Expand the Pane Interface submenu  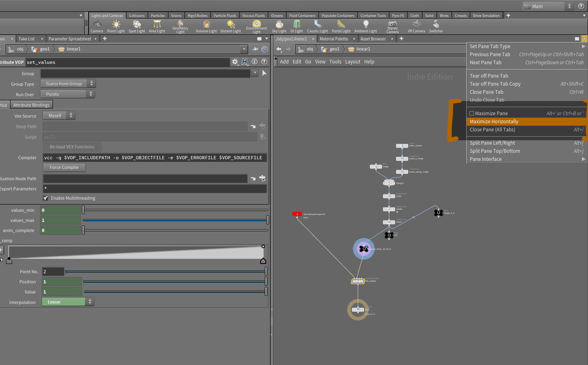(x=527, y=159)
